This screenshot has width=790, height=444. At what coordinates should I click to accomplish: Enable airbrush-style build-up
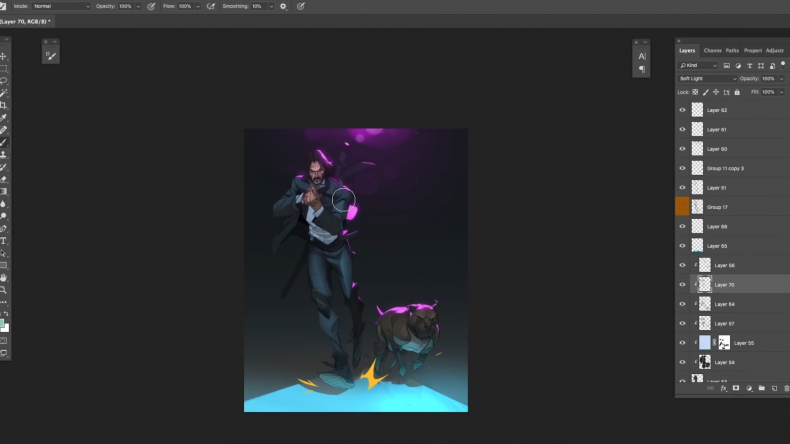pos(211,7)
